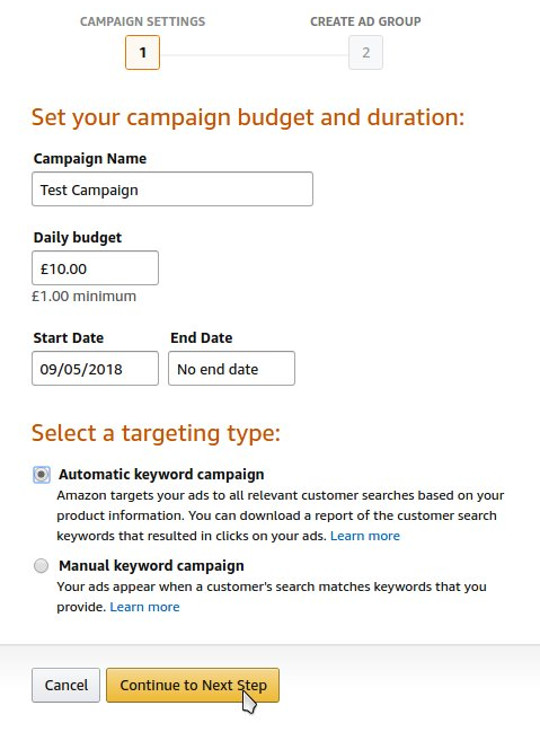Open the End Date picker field
The height and width of the screenshot is (732, 540).
[x=231, y=368]
